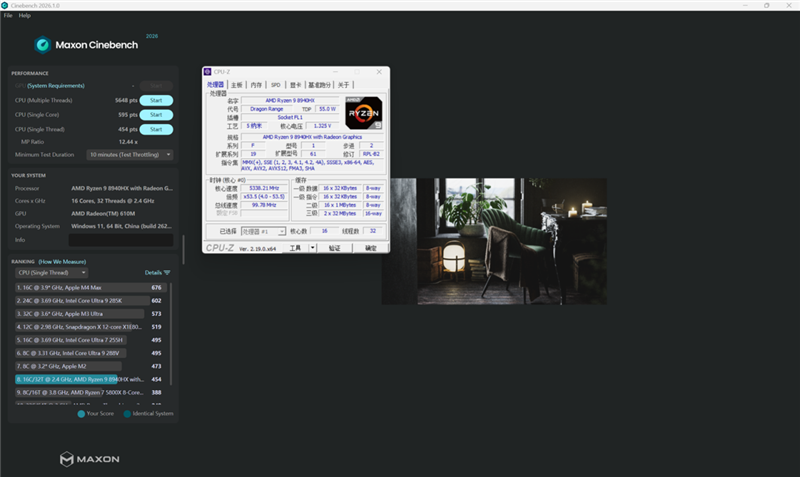This screenshot has height=477, width=800.
Task: Click the 5338.21 MHz core speed value
Action: click(x=264, y=188)
